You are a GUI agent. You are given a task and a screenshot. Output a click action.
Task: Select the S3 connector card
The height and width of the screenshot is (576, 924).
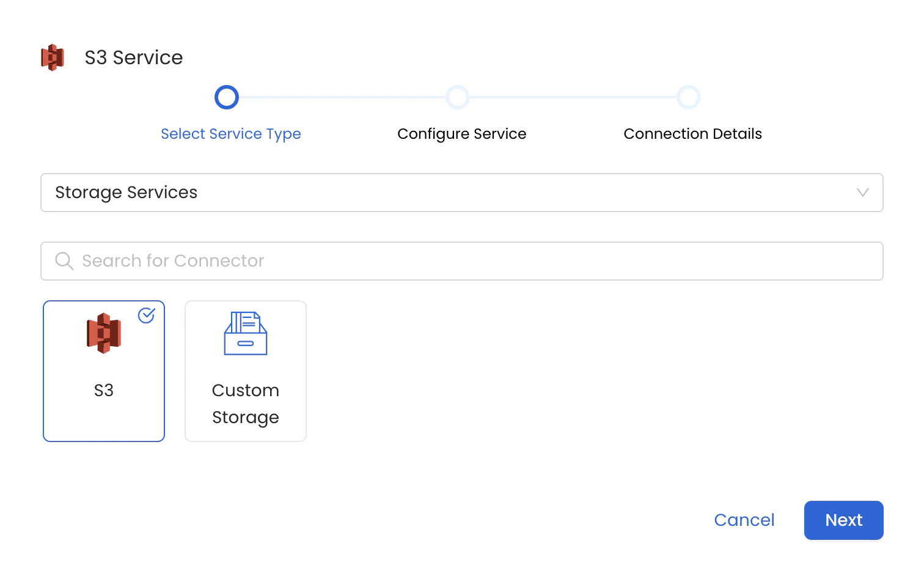(x=104, y=371)
